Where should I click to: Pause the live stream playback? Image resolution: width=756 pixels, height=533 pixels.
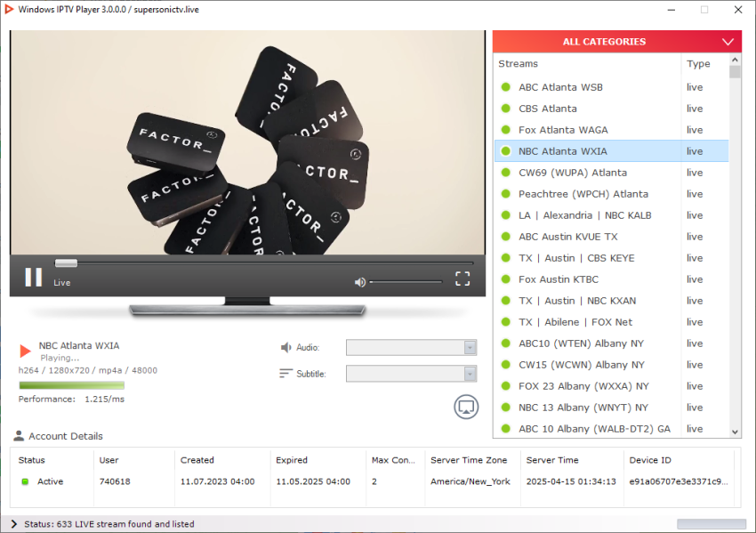[33, 278]
